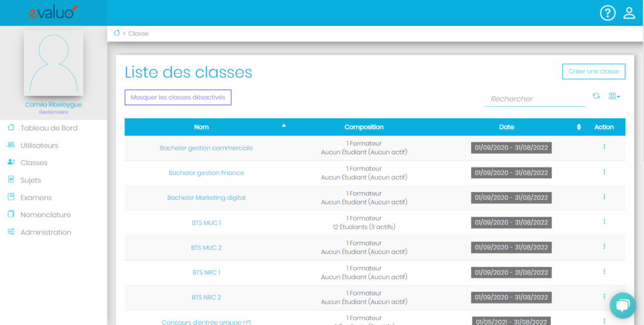644x325 pixels.
Task: Refresh the class list
Action: (596, 96)
